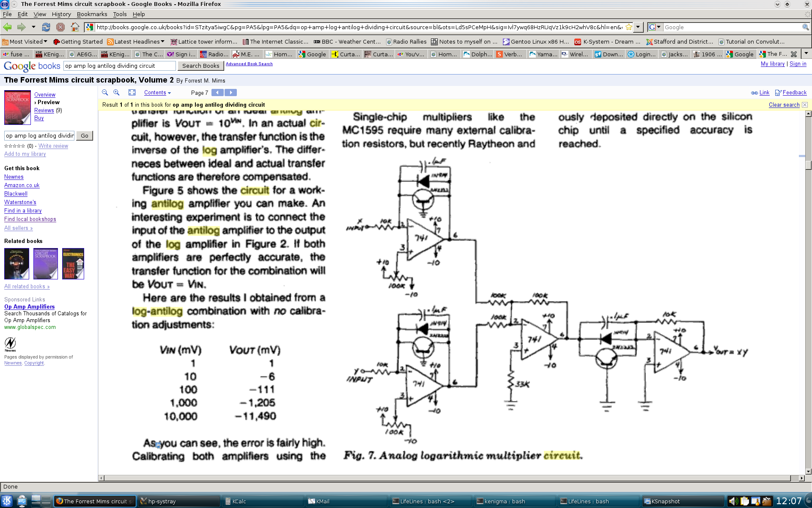Toggle fullscreen book view
This screenshot has height=508, width=812.
[x=132, y=92]
